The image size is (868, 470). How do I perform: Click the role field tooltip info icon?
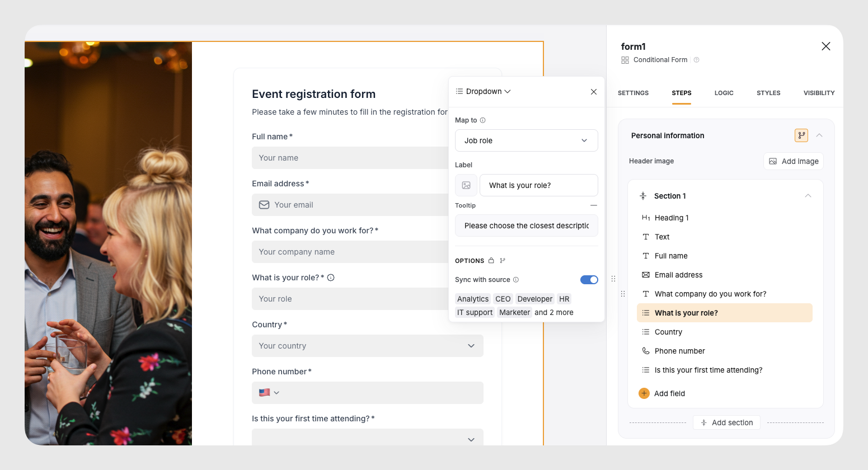click(x=331, y=278)
